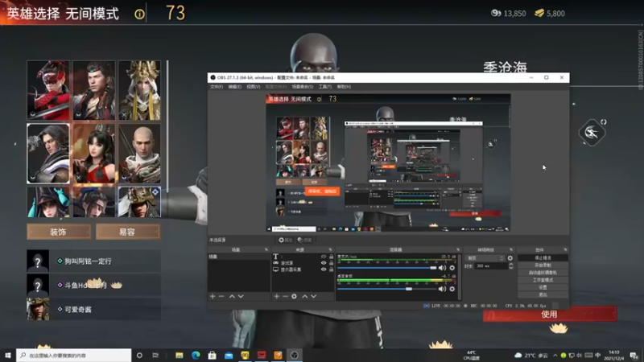Open transition properties gear next to 渐变

coord(510,258)
